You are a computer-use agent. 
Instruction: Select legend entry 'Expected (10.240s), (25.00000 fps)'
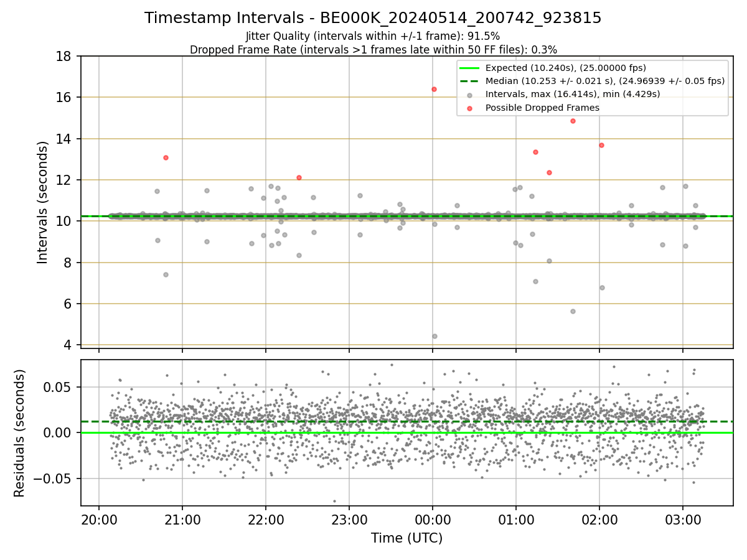click(566, 68)
